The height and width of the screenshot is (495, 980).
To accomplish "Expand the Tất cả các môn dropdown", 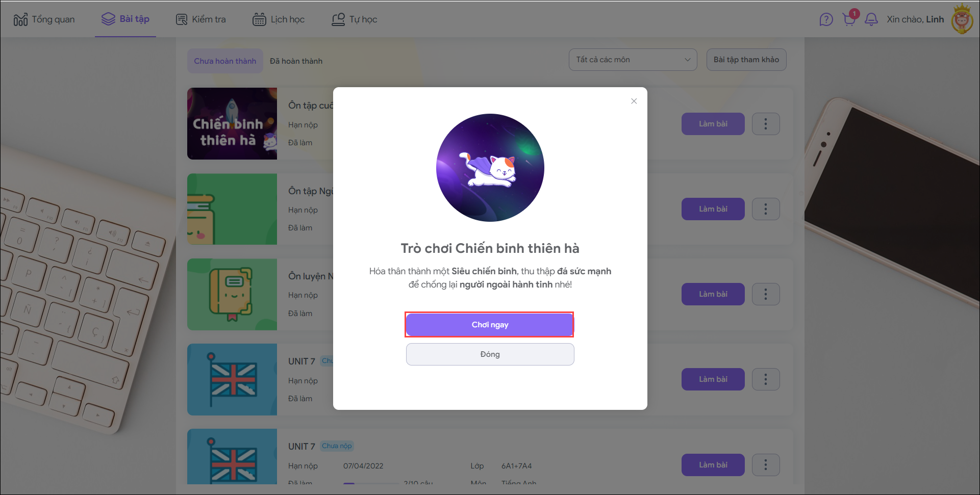I will point(633,60).
